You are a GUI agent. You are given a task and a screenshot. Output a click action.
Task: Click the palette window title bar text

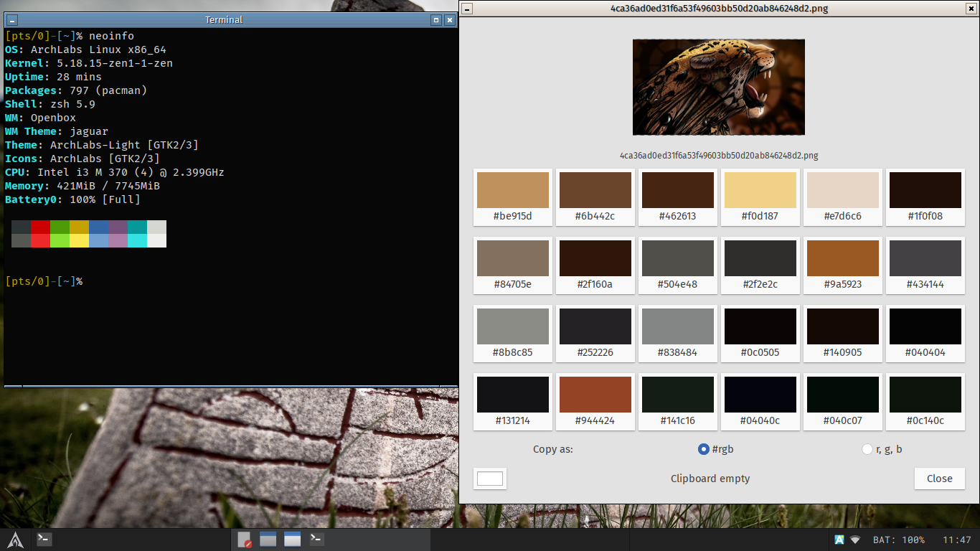720,9
